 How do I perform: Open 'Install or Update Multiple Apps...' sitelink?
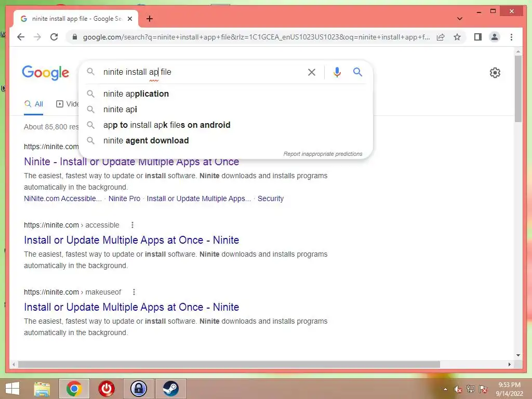(x=199, y=198)
